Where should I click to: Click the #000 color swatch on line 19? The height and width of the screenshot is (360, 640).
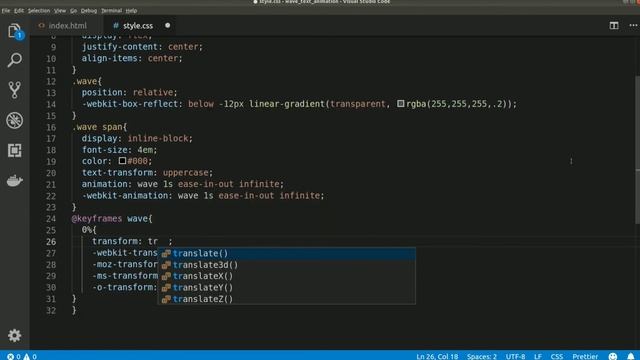pyautogui.click(x=122, y=161)
